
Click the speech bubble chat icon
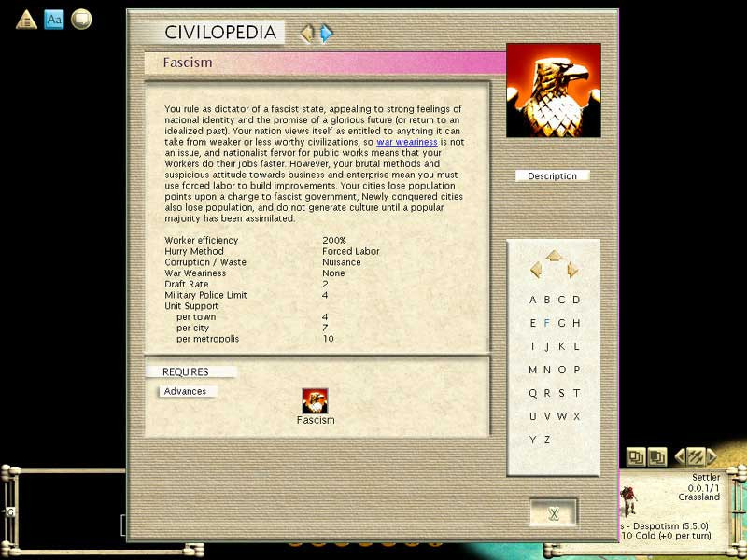pyautogui.click(x=81, y=19)
